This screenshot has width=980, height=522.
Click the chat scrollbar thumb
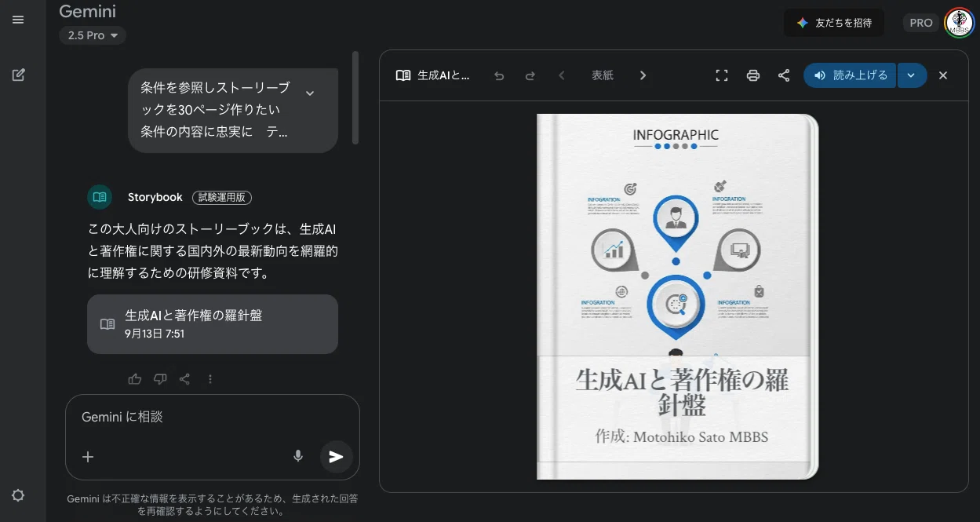point(355,98)
